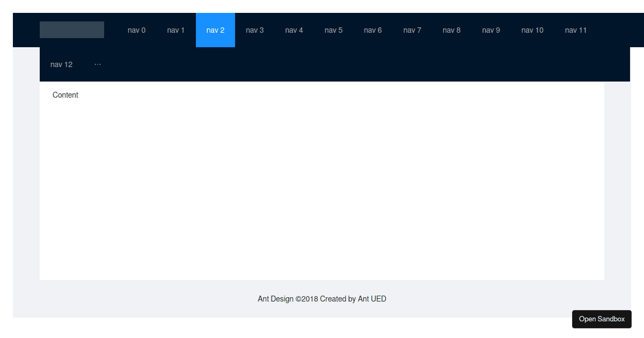Image resolution: width=644 pixels, height=338 pixels.
Task: Select nav 1 menu item
Action: [175, 30]
